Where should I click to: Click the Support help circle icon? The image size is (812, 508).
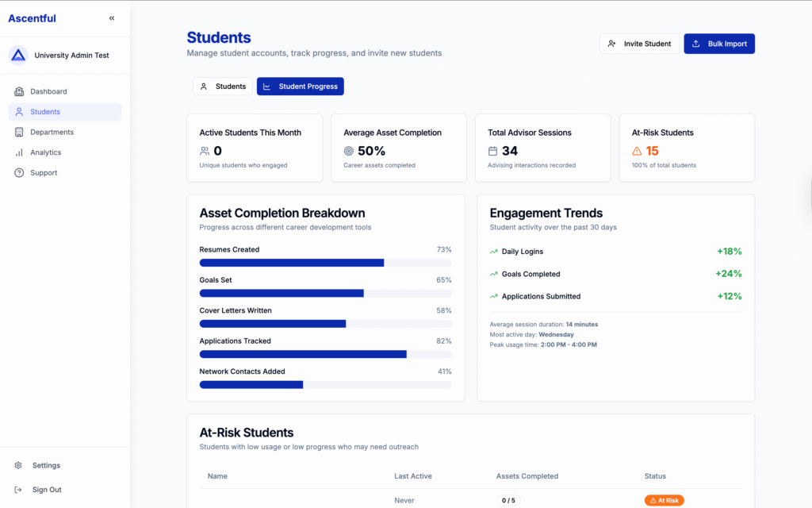pyautogui.click(x=19, y=173)
